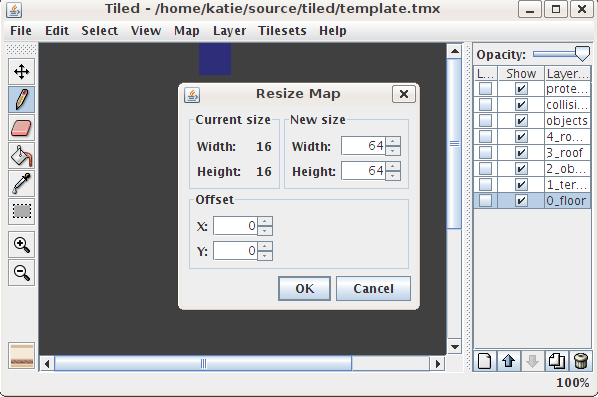Move selected layer up
598x397 pixels.
(x=509, y=361)
